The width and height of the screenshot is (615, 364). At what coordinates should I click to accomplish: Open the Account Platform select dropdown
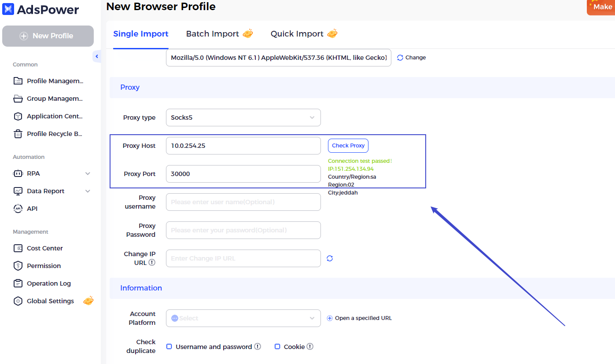[243, 318]
